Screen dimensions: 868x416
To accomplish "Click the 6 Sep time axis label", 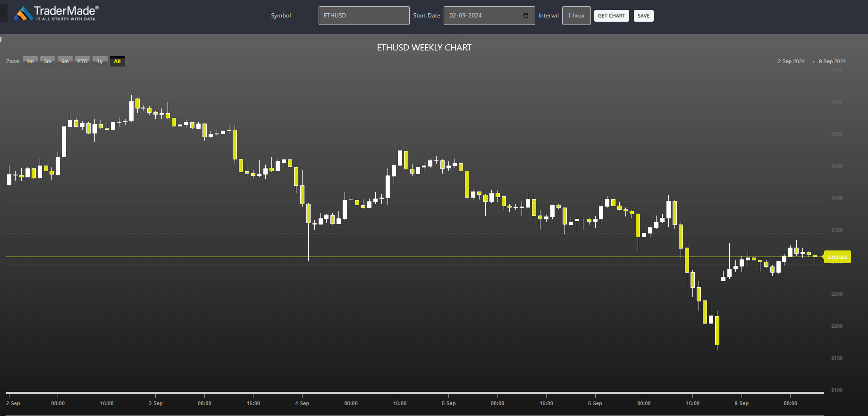I will 595,403.
